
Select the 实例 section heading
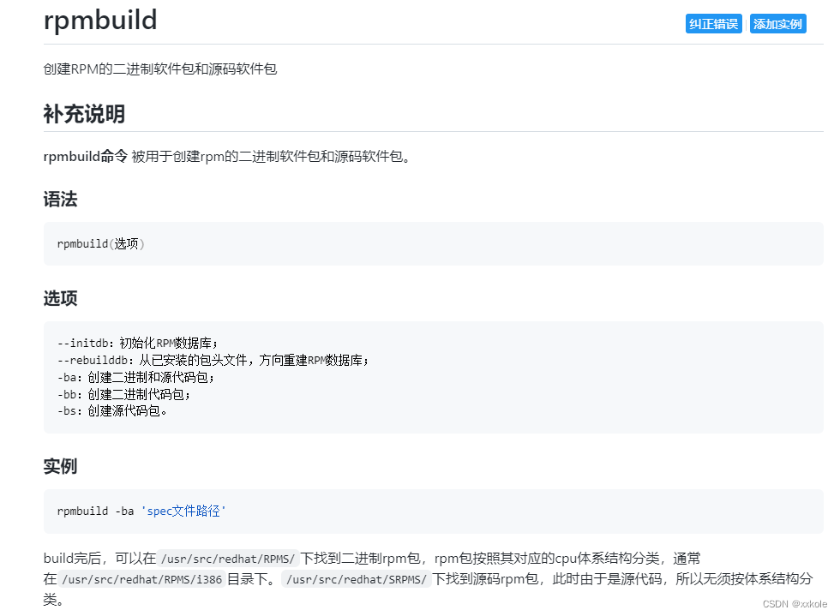(x=60, y=466)
